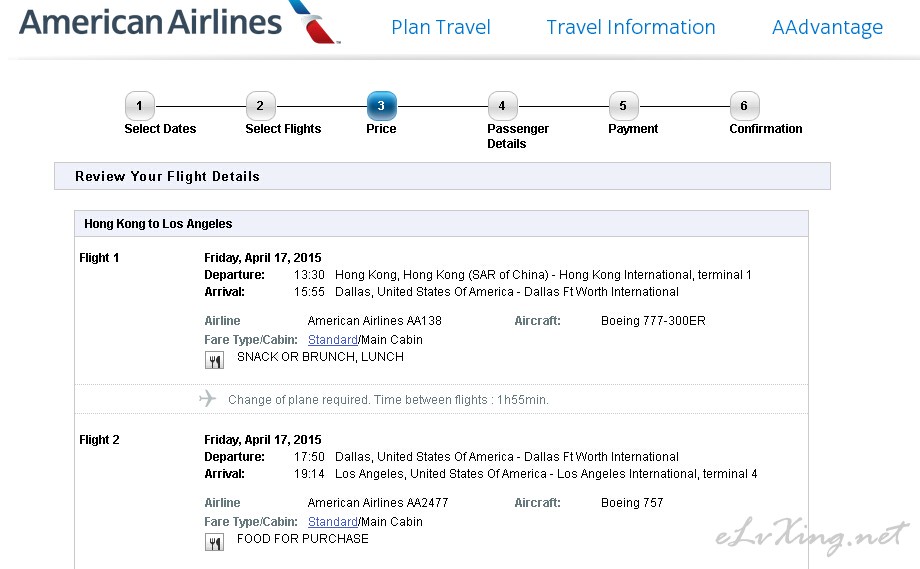Open the Travel Information menu
This screenshot has height=569, width=920.
(x=631, y=27)
